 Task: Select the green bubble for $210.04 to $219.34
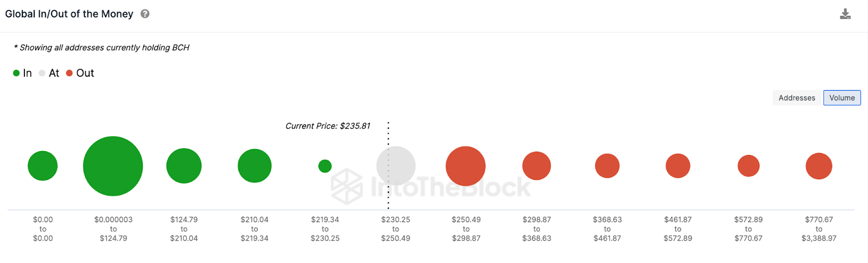254,166
